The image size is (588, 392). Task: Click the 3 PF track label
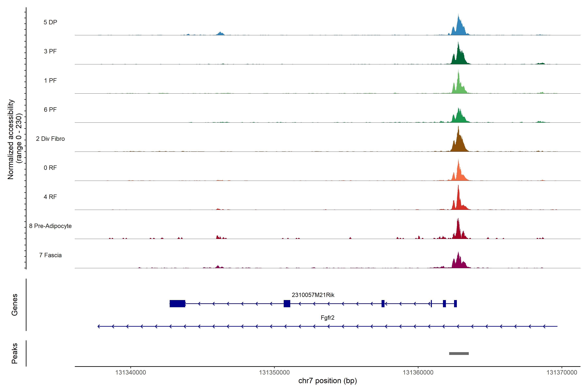pos(50,51)
